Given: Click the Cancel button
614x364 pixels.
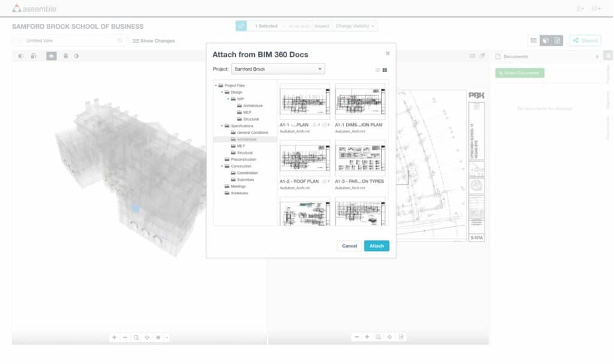Looking at the screenshot, I should point(350,246).
